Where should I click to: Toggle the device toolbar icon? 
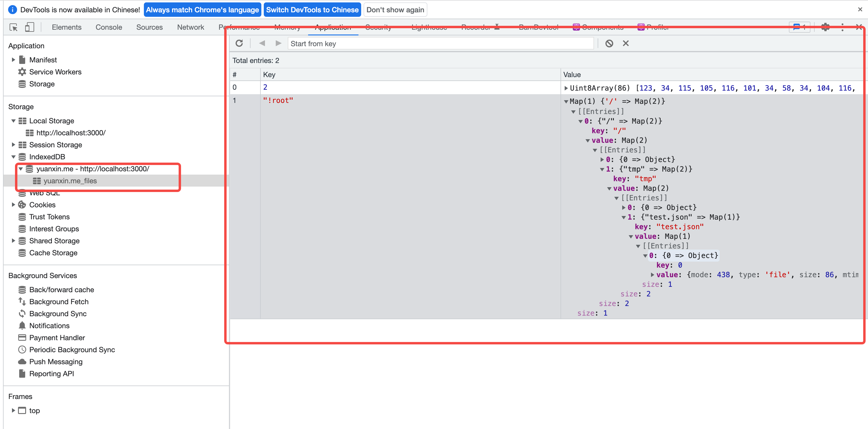point(29,27)
